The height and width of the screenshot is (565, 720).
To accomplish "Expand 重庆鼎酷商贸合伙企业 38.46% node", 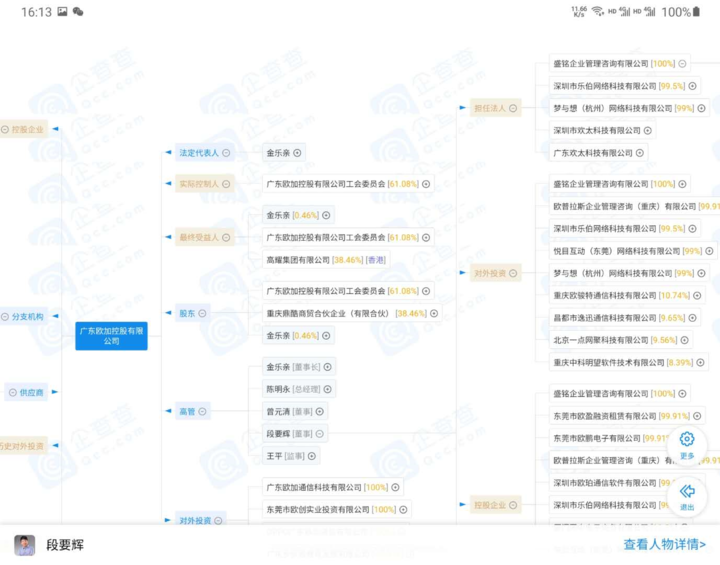I will point(434,313).
